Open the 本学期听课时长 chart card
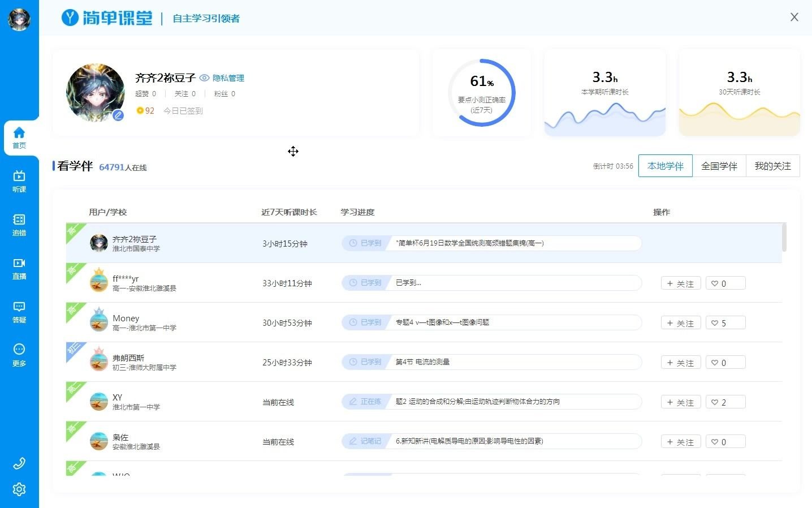This screenshot has height=508, width=812. point(605,93)
